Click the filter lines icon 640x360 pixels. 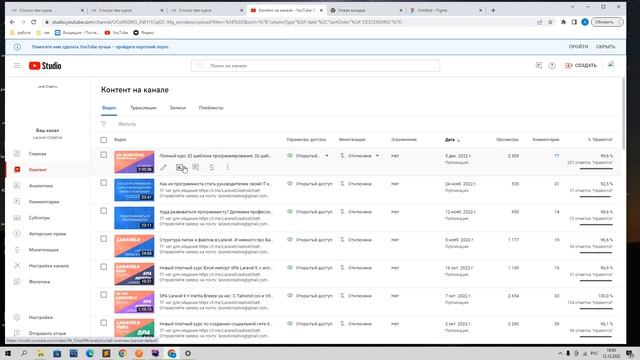pyautogui.click(x=104, y=124)
